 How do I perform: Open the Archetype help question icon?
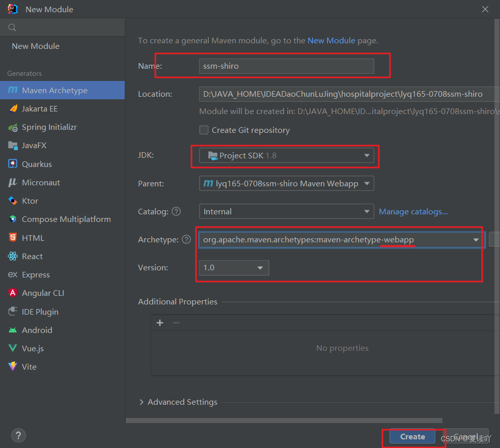(x=186, y=239)
